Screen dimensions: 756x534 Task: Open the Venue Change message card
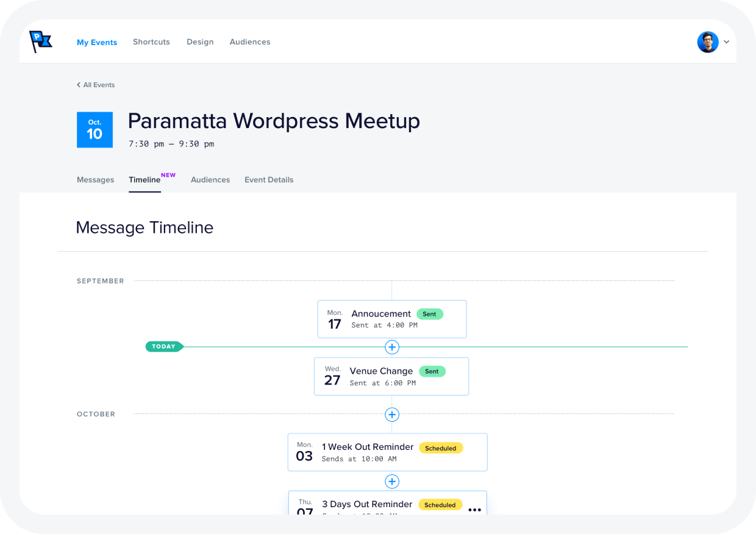coord(391,376)
